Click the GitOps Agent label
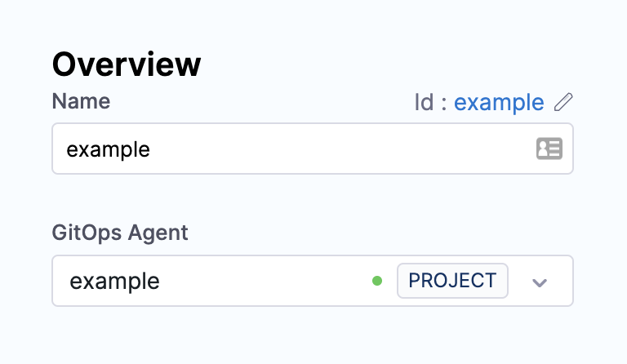627x364 pixels. (120, 233)
